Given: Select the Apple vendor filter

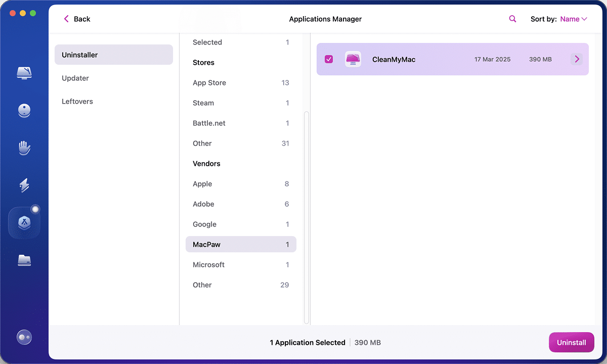Looking at the screenshot, I should (241, 184).
